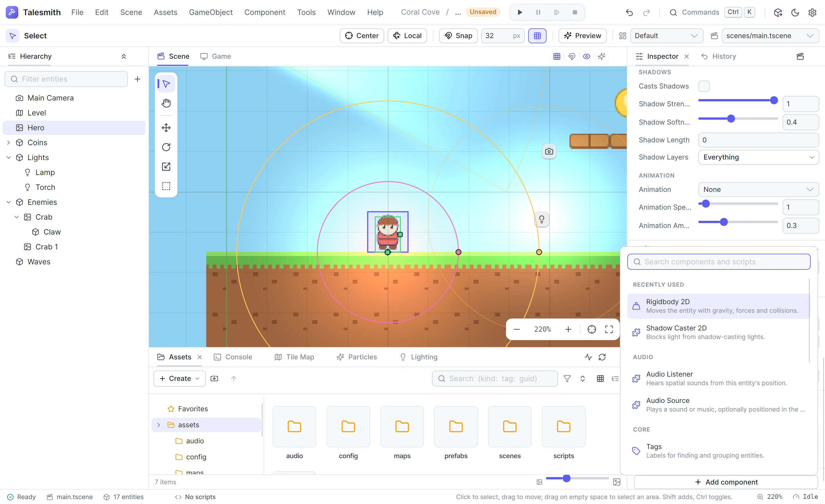
Task: Open settings gear in top bar
Action: (x=812, y=12)
